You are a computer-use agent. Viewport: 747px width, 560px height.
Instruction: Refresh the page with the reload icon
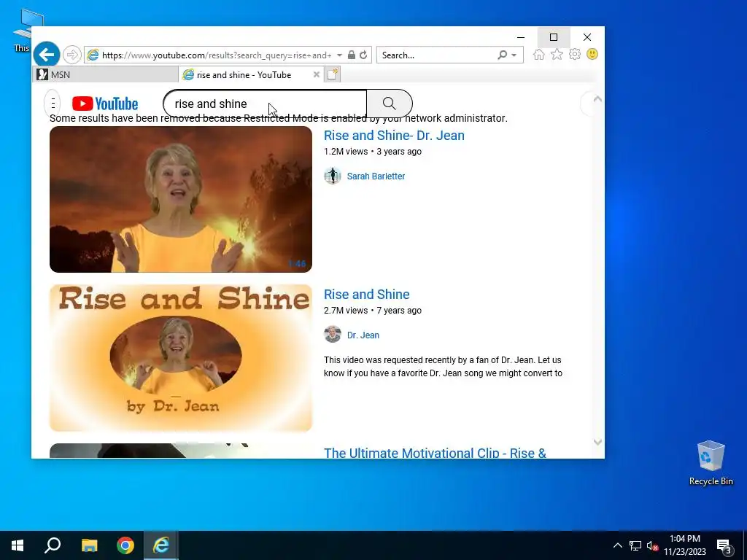[363, 55]
